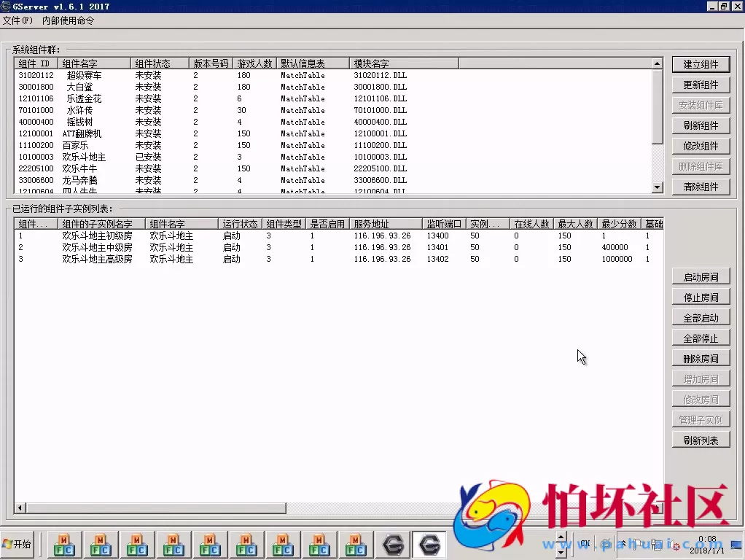Click the 建立组件 button
This screenshot has height=560, width=745.
701,64
